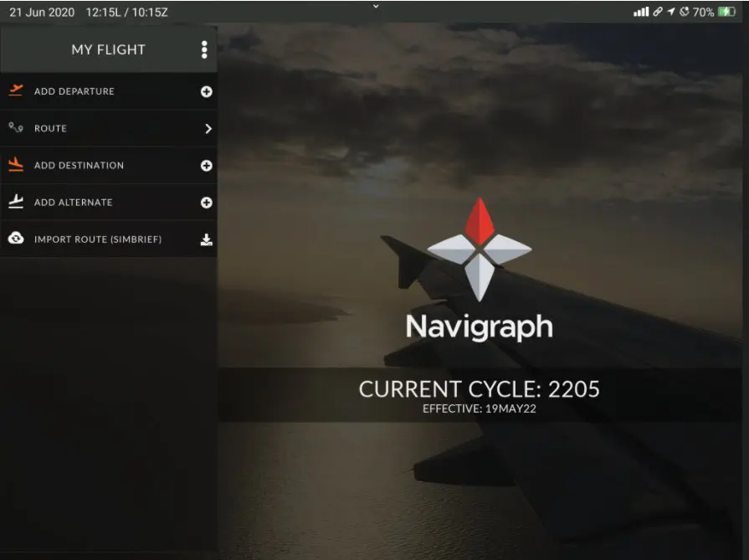Click the plus icon for Add Alternate
This screenshot has height=560, width=749.
[x=207, y=203]
